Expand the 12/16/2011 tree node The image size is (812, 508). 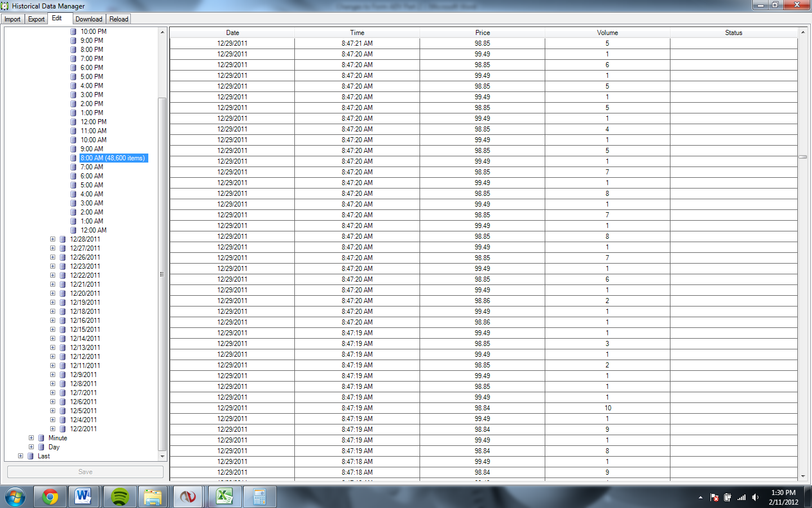click(52, 321)
